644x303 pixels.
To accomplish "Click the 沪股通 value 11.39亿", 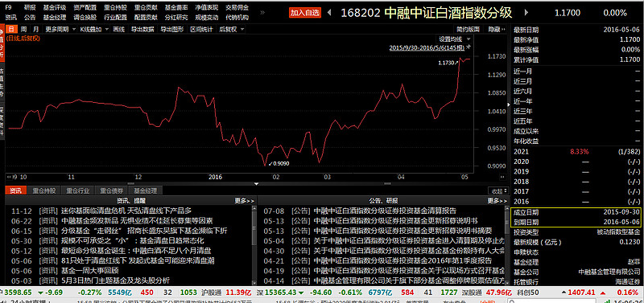I will coord(238,293).
